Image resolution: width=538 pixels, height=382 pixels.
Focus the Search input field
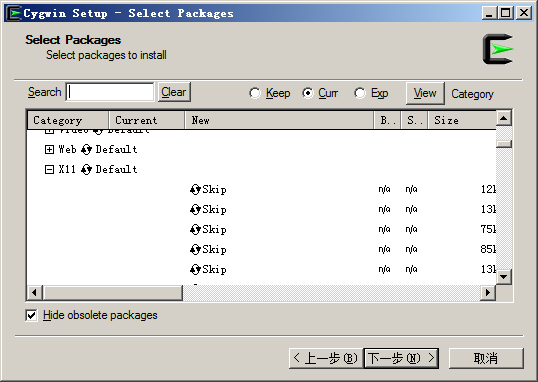110,92
